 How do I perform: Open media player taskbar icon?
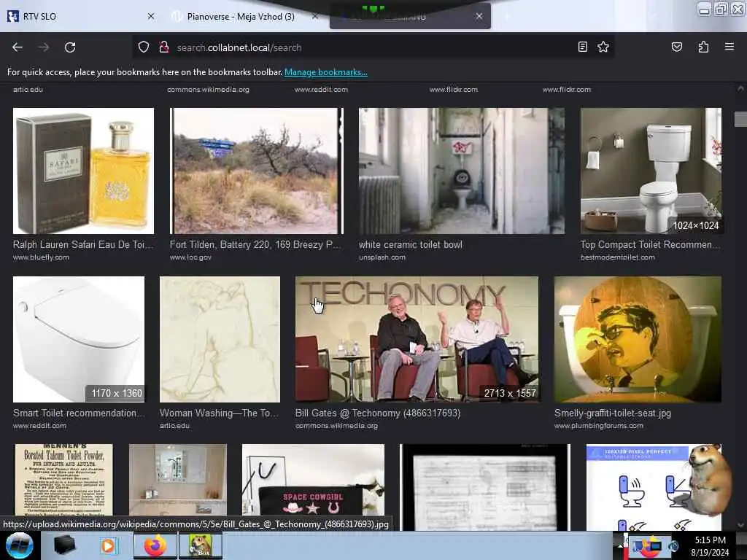tap(109, 545)
